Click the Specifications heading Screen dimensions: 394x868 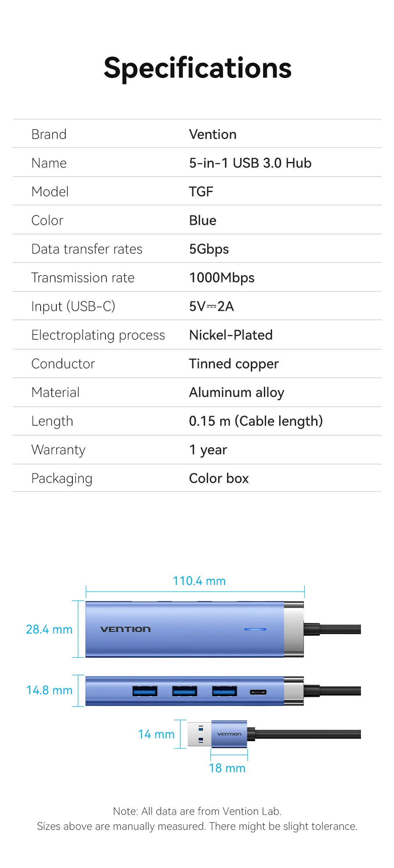(x=197, y=68)
